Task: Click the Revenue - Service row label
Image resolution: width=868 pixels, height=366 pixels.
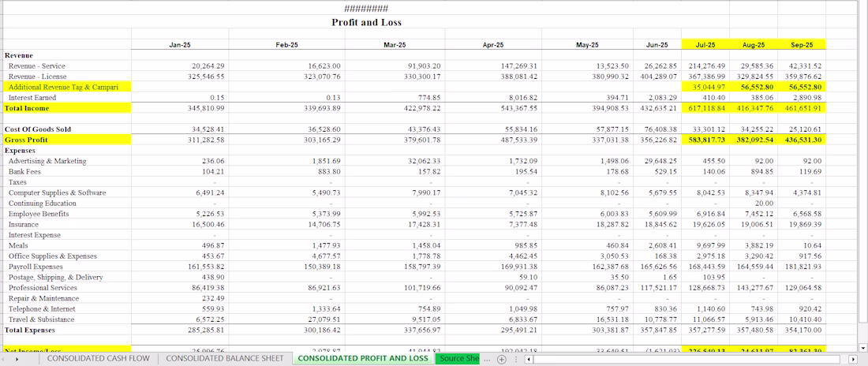Action: pyautogui.click(x=36, y=66)
